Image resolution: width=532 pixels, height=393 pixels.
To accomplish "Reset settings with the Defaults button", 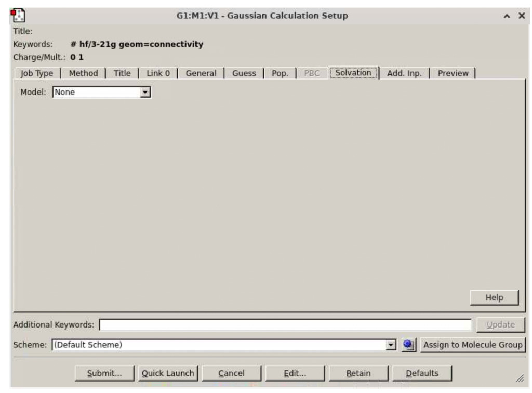I will click(422, 373).
